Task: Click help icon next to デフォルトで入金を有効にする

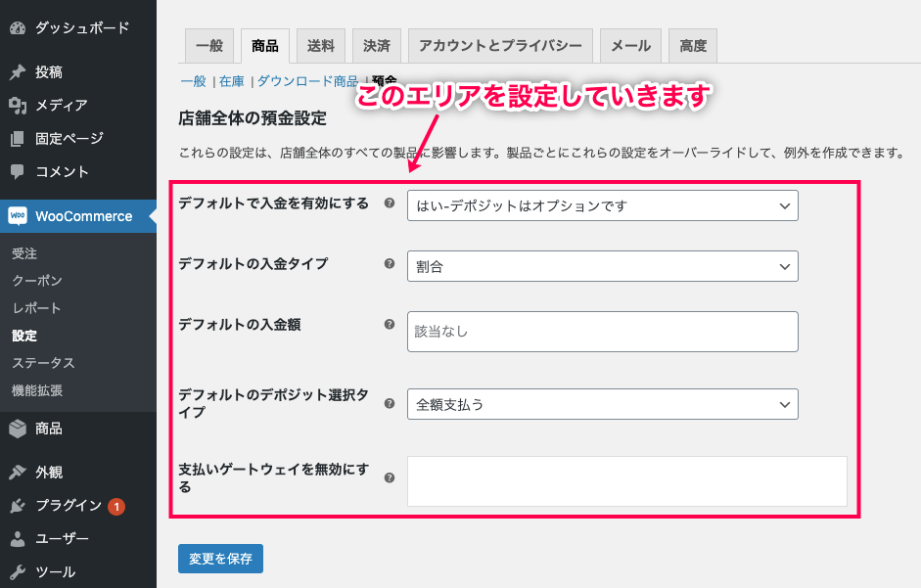Action: 390,204
